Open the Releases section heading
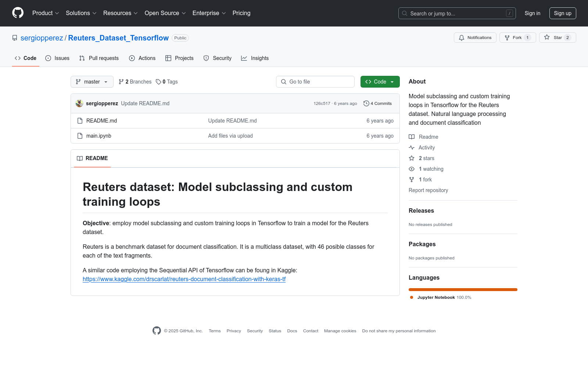This screenshot has width=588, height=368. [x=421, y=210]
